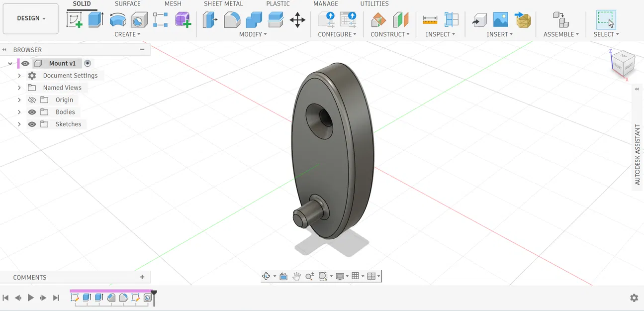The width and height of the screenshot is (644, 311).
Task: Select the Revolve tool
Action: (118, 20)
